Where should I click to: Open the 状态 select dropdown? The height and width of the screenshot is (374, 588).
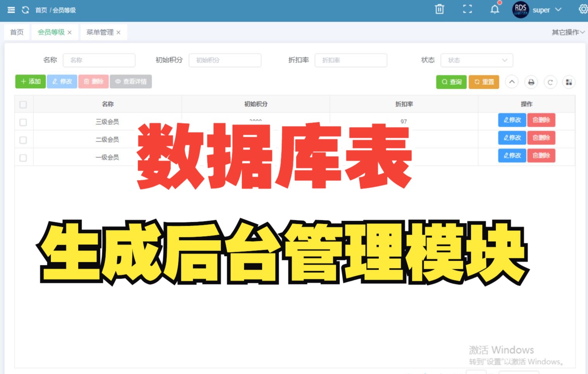pyautogui.click(x=477, y=60)
